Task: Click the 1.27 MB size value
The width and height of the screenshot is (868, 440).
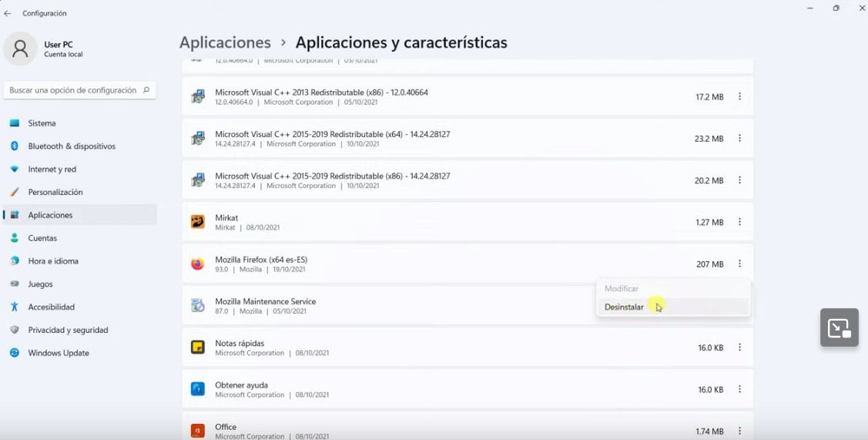Action: [x=709, y=222]
